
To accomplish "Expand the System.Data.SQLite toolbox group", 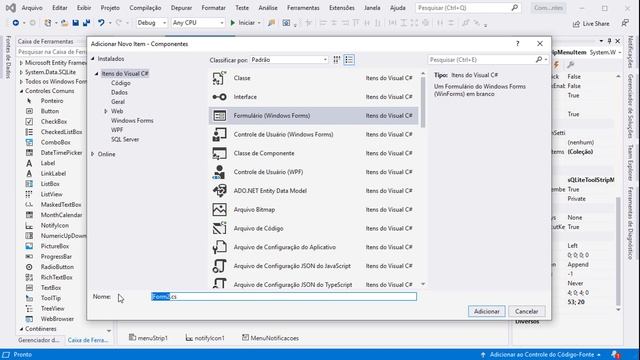I will pos(21,72).
